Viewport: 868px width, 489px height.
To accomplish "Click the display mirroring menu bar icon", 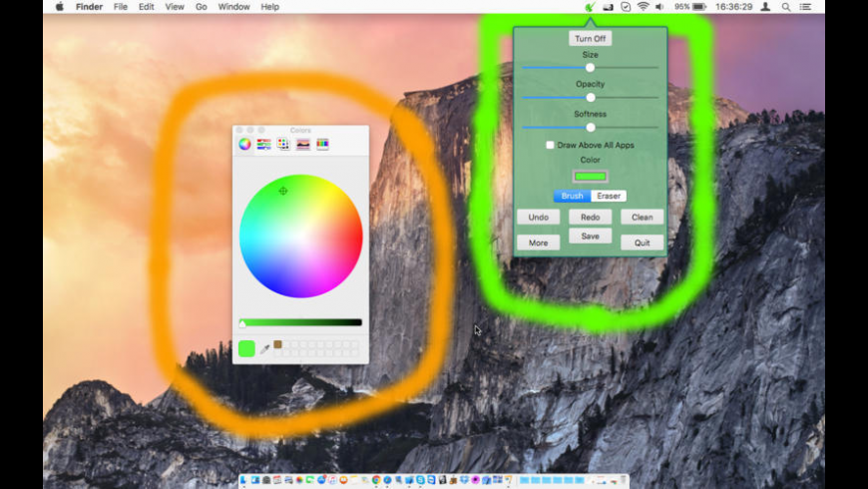I will click(x=608, y=7).
